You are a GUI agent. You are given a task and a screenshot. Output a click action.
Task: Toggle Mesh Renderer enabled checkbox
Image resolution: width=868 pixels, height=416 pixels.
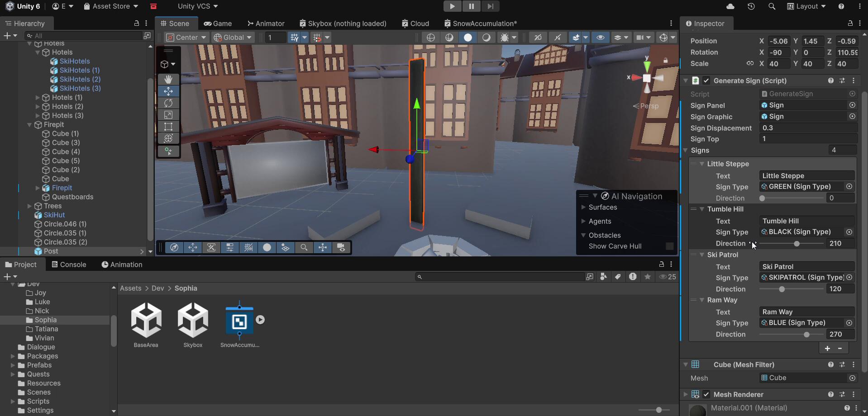tap(706, 394)
